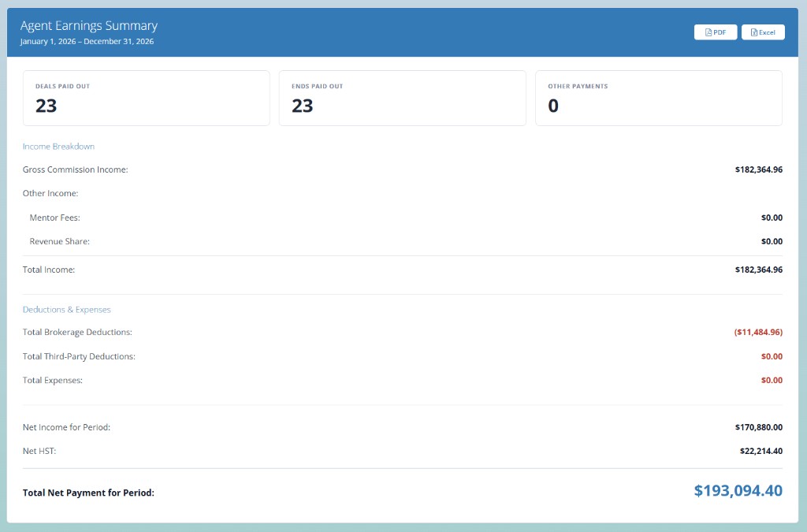Image resolution: width=807 pixels, height=532 pixels.
Task: Select the Third-Party Deductions $0.00 value
Action: (x=772, y=356)
